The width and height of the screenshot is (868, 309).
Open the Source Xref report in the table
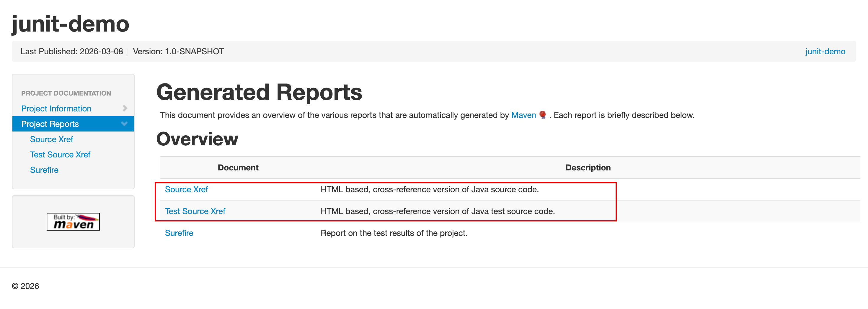[x=186, y=189]
